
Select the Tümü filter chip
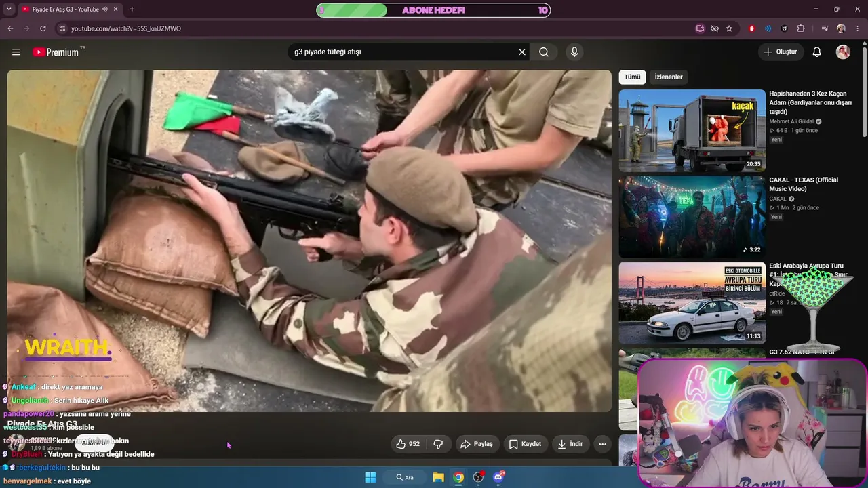[x=632, y=77]
